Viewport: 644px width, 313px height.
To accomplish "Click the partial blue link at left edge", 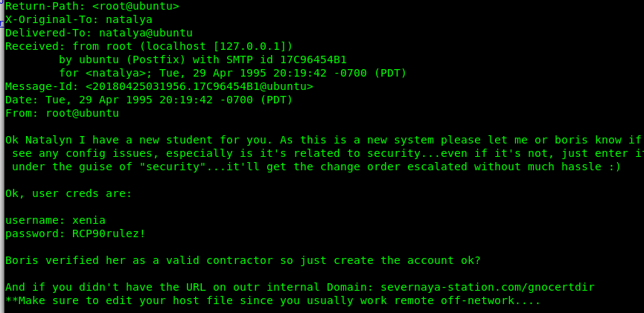I will pyautogui.click(x=1, y=23).
